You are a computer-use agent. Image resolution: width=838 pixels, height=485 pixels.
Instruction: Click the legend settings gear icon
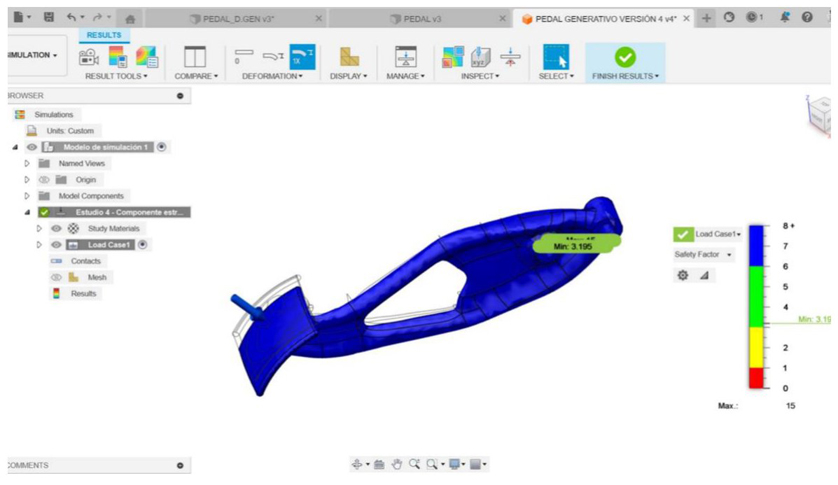(683, 275)
